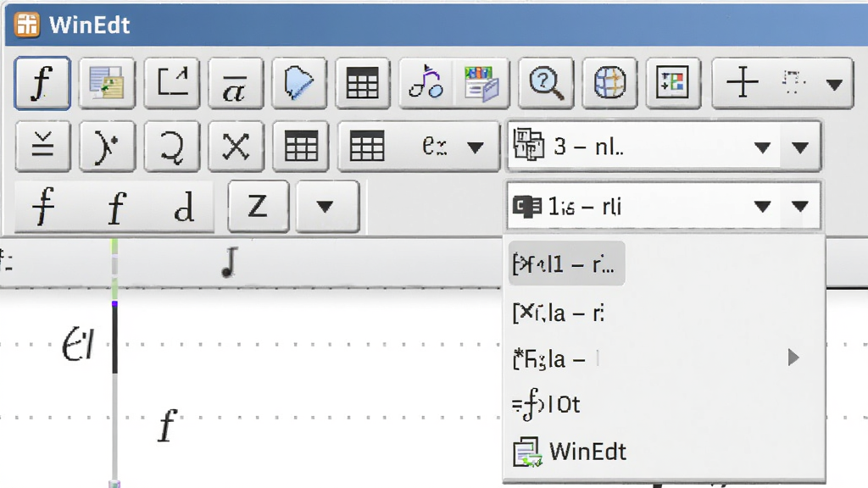Click the WinEdt title bar app icon

click(x=26, y=25)
